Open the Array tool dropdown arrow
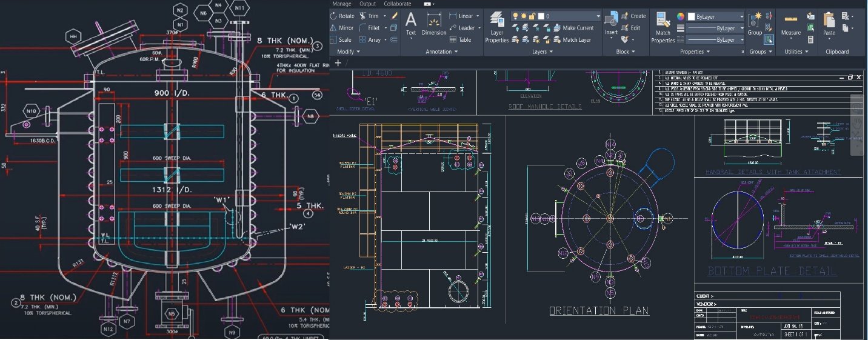The width and height of the screenshot is (868, 340). [386, 40]
